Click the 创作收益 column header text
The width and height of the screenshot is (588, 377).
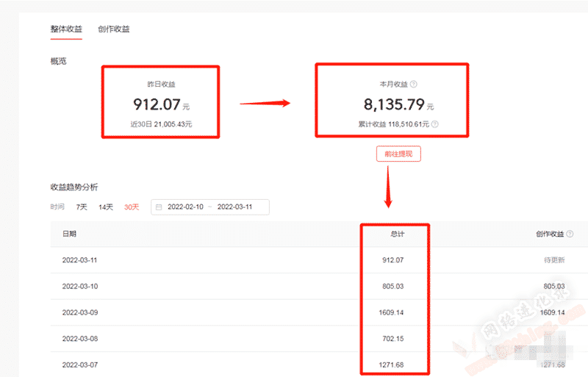(x=550, y=234)
